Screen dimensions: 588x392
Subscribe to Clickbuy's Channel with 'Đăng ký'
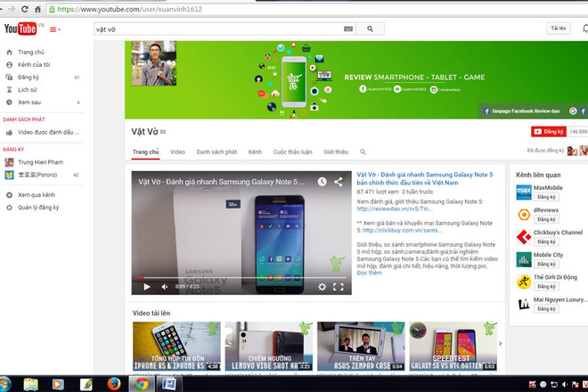pos(546,241)
